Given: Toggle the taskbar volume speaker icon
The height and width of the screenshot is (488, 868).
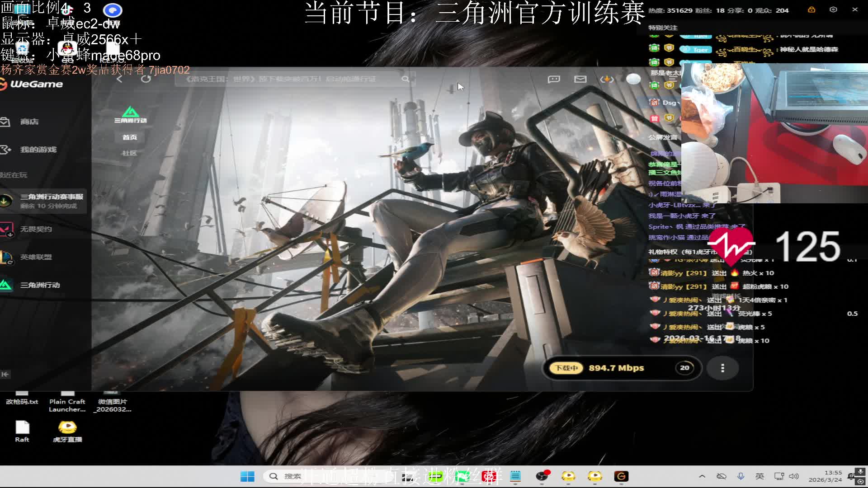Looking at the screenshot, I should pos(793,476).
